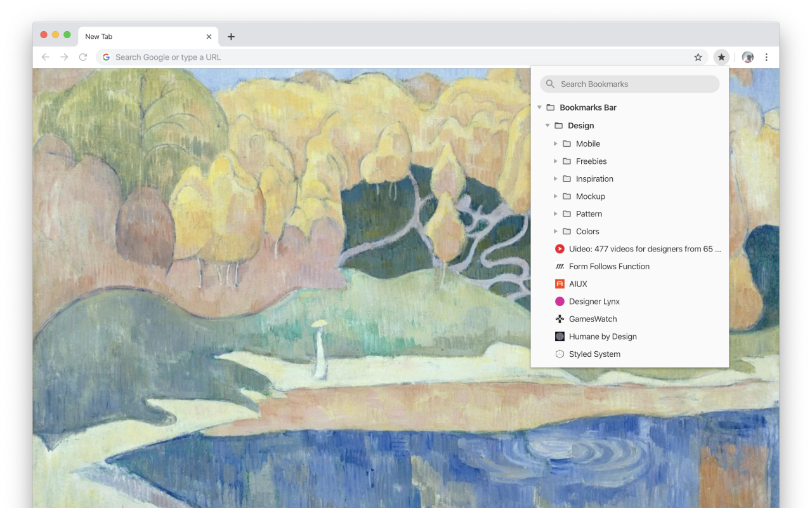Go back using the back arrow
This screenshot has width=812, height=508.
45,57
